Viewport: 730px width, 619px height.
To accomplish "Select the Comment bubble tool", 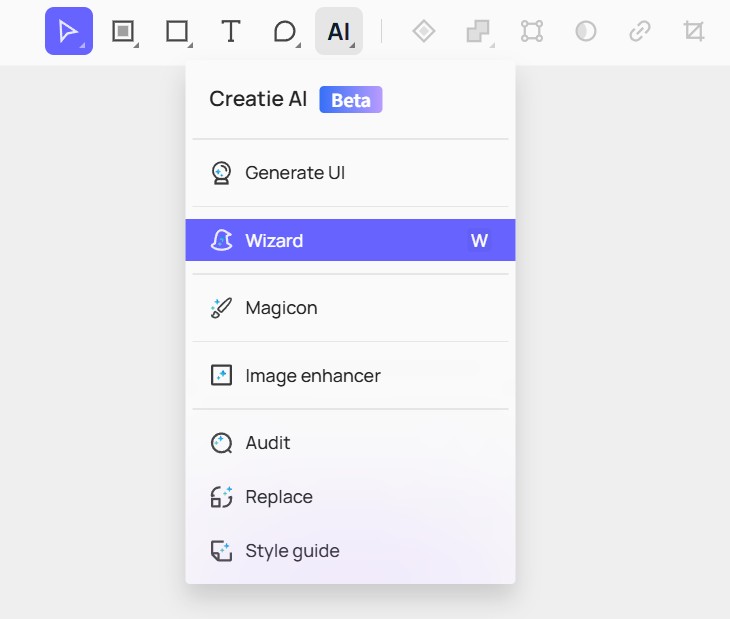I will [284, 31].
